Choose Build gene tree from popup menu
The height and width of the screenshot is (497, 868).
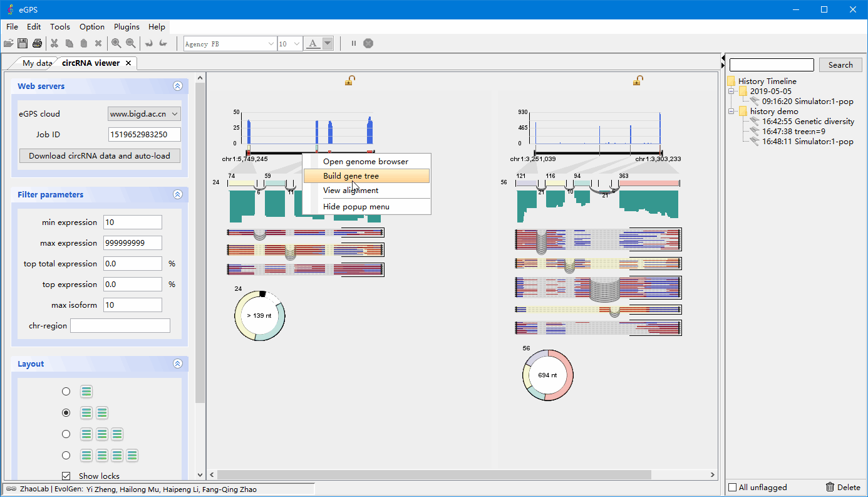coord(367,176)
